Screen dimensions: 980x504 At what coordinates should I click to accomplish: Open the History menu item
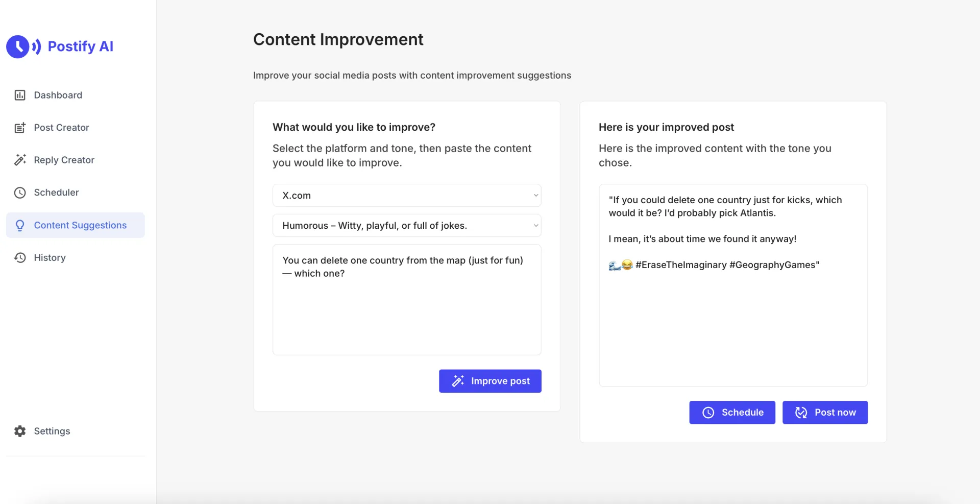(x=50, y=258)
